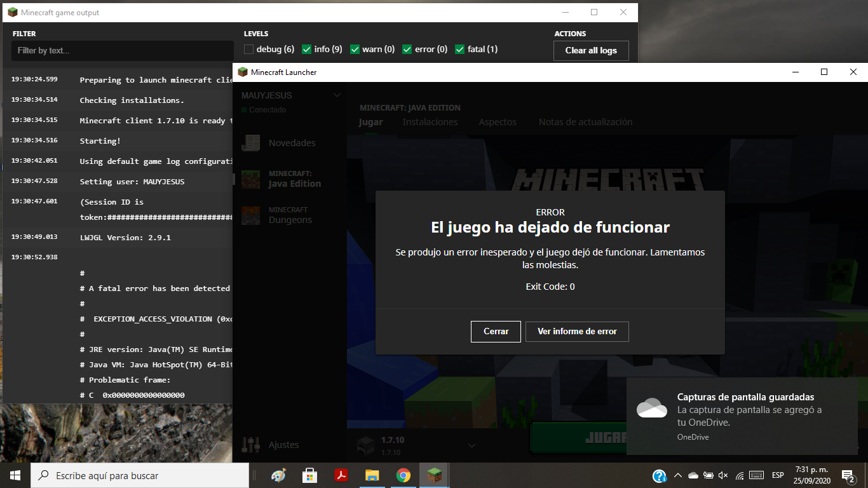
Task: Click the EXCEPTION_ACCESS_VIOLATION log line
Action: point(156,319)
